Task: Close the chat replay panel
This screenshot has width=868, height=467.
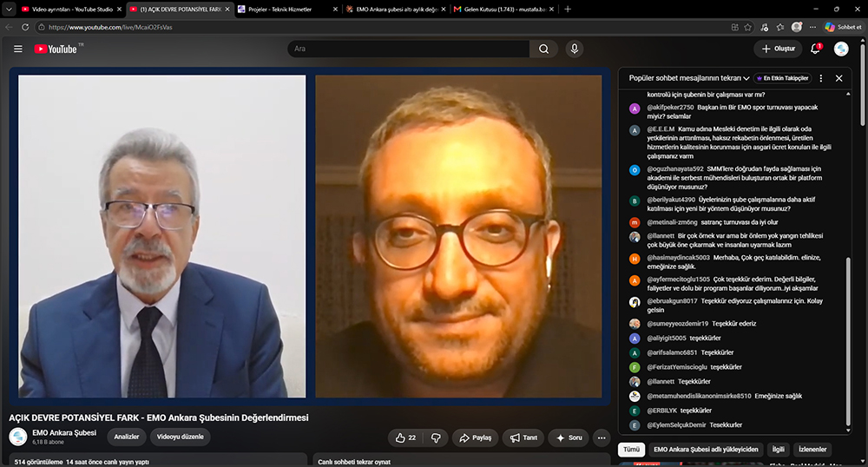Action: click(839, 79)
